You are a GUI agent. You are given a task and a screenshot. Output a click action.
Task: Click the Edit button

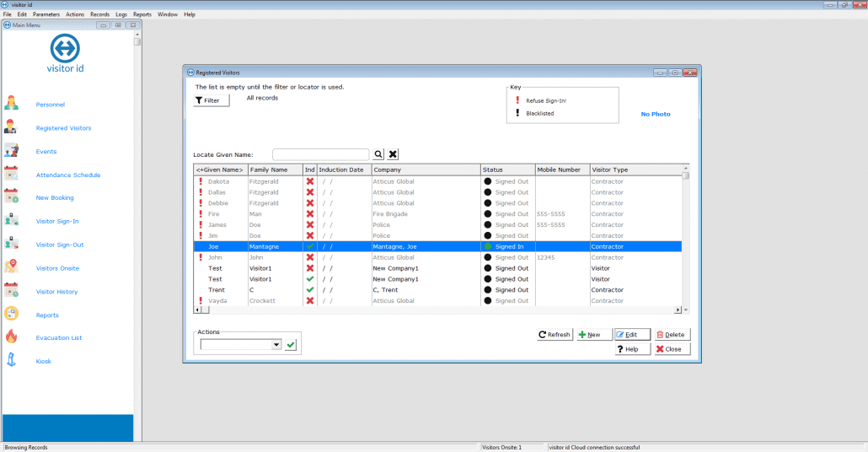click(x=631, y=335)
